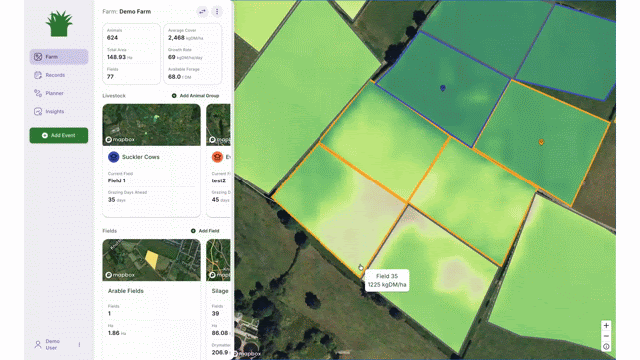Screen dimensions: 640x360
Task: Click the orange animal marker on map
Action: tap(541, 142)
